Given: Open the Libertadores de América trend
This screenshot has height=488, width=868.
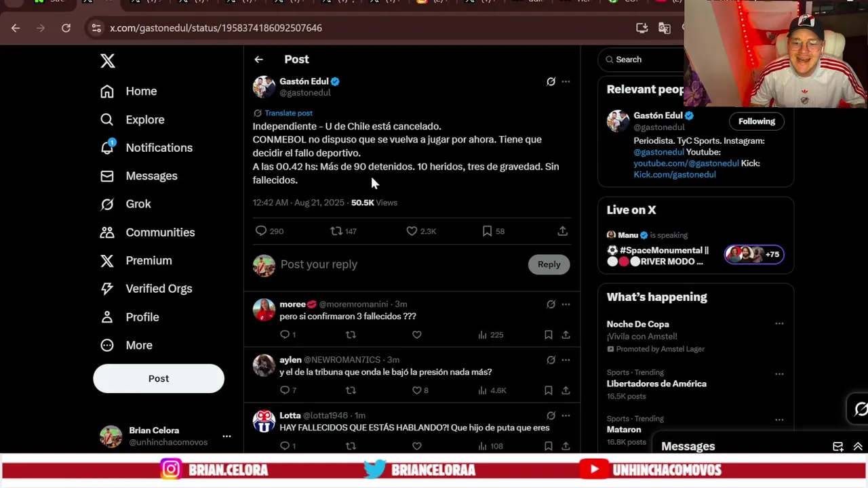Looking at the screenshot, I should (x=656, y=384).
